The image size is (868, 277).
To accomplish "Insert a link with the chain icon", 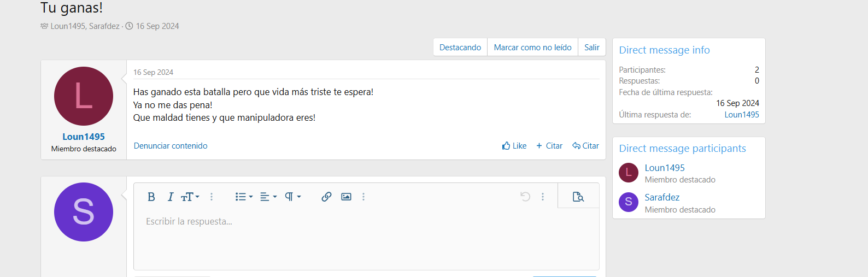I will pos(326,197).
